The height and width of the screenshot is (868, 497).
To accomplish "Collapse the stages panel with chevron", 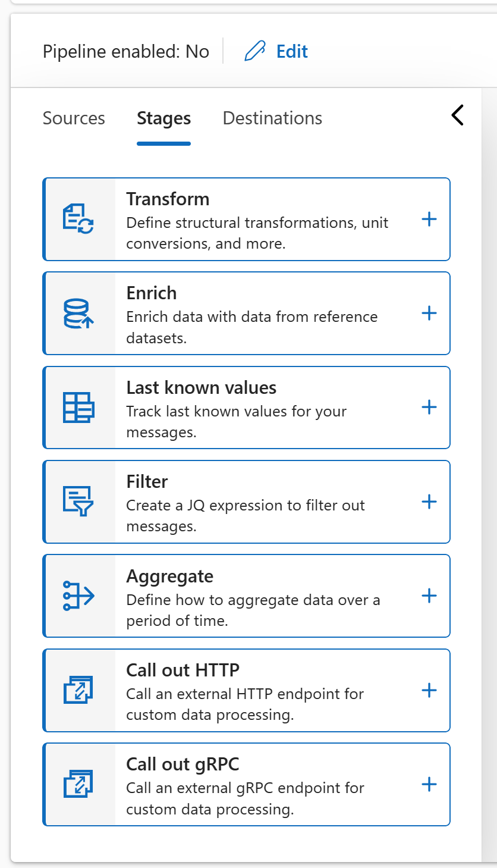I will (x=457, y=115).
